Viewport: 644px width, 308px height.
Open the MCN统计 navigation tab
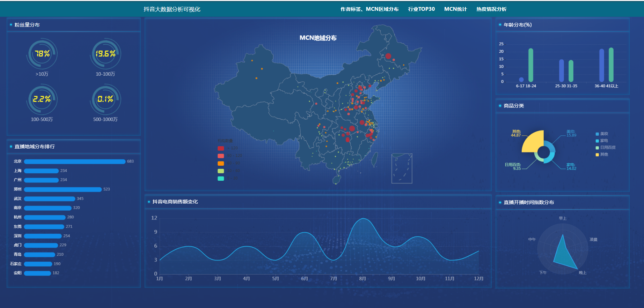[455, 9]
